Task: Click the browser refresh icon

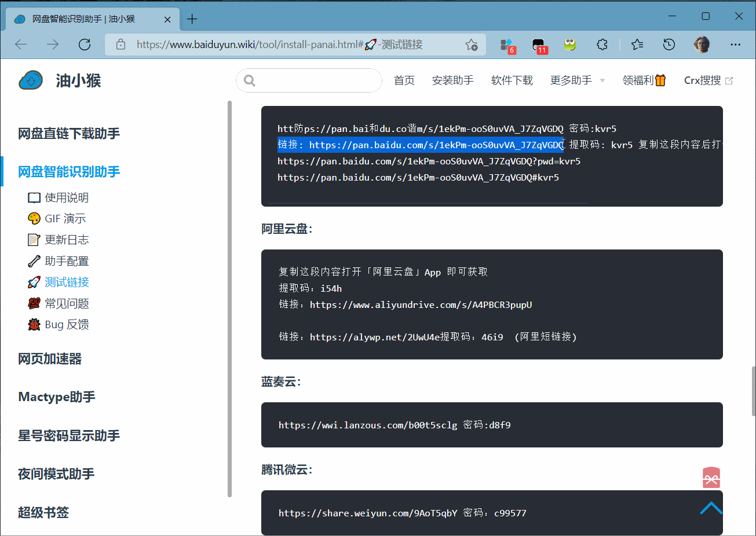Action: tap(85, 45)
